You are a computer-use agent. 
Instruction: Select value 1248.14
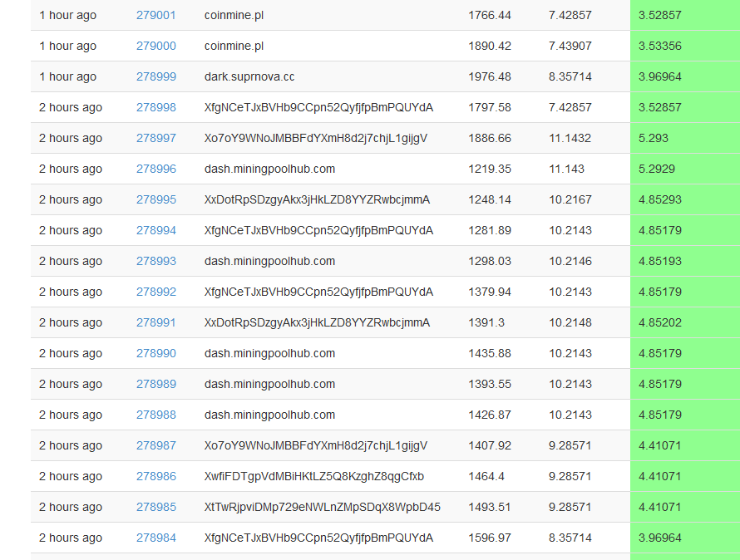click(490, 199)
